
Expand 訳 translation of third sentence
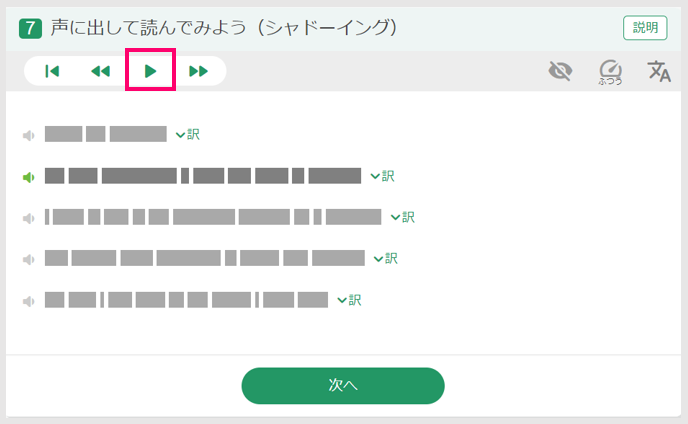tap(403, 217)
